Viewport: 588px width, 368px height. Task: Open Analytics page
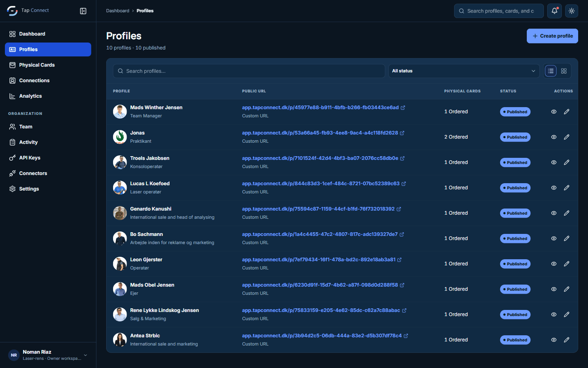48,96
